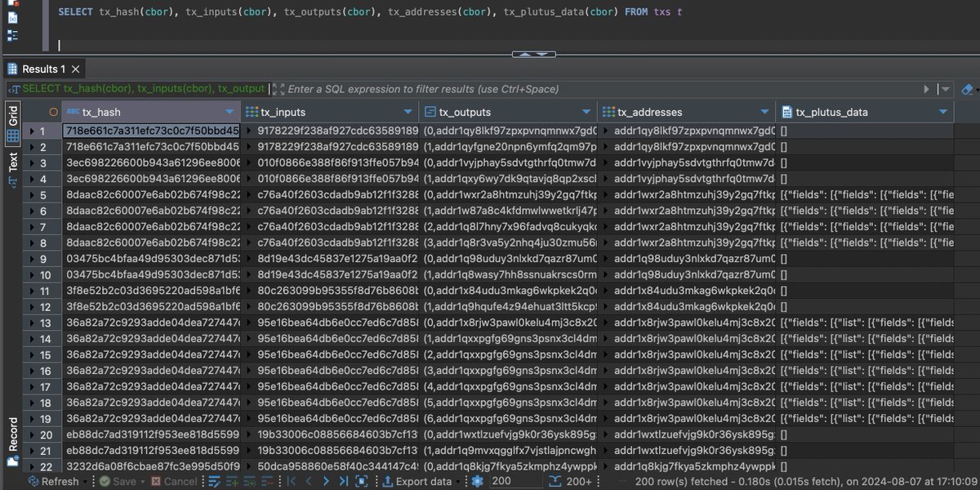Expand row 5 tx_addresses collection arrow
The image size is (980, 490).
coord(605,195)
